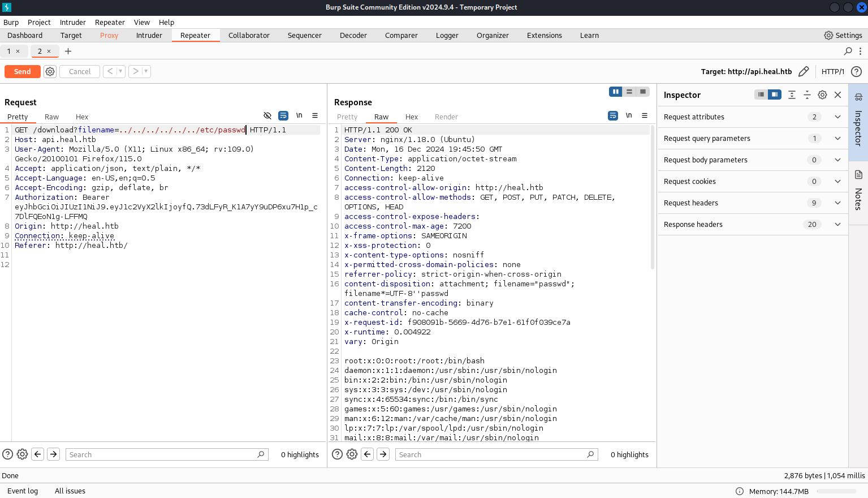Image resolution: width=868 pixels, height=498 pixels.
Task: Open Inspector side tab
Action: [x=858, y=122]
